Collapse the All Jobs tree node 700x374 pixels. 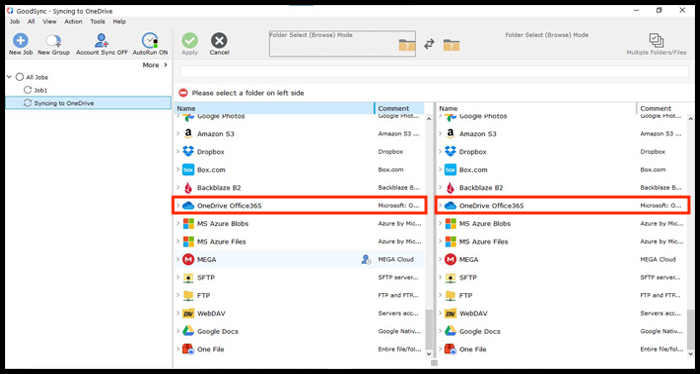pos(9,77)
